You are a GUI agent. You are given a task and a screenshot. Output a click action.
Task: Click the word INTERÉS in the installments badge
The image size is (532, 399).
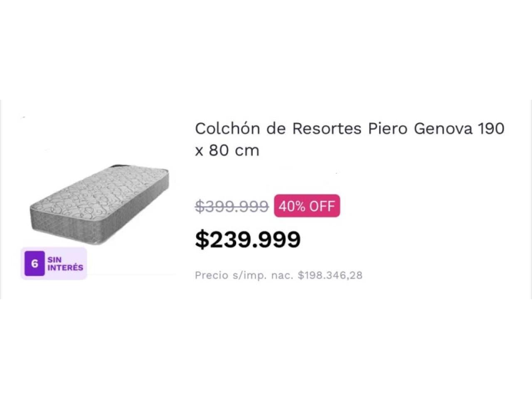[65, 268]
